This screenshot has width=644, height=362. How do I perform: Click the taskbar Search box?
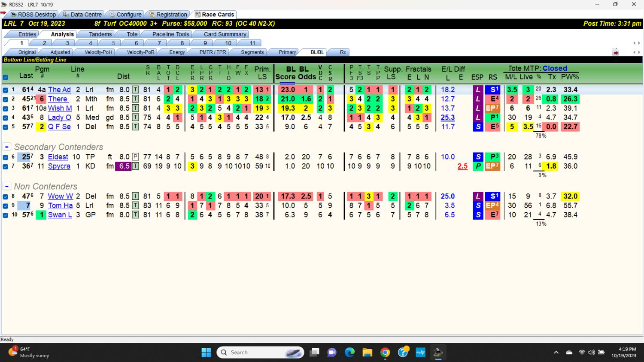[x=261, y=353]
